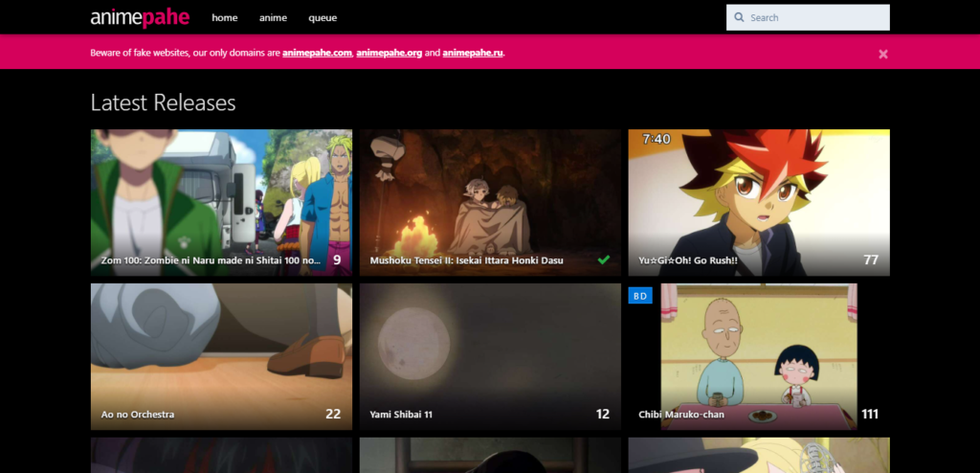The height and width of the screenshot is (473, 980).
Task: Open Zom 100: Zombie ni Naru title link
Action: 212,260
